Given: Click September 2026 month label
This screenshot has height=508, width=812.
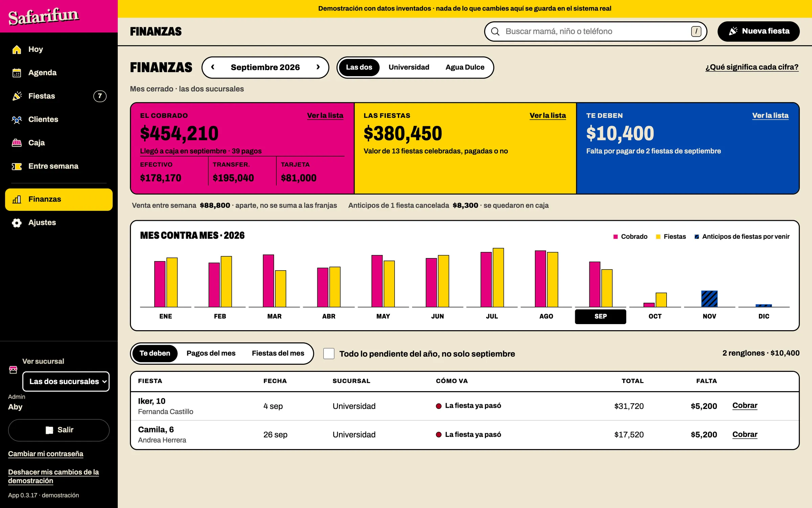Looking at the screenshot, I should pyautogui.click(x=265, y=67).
